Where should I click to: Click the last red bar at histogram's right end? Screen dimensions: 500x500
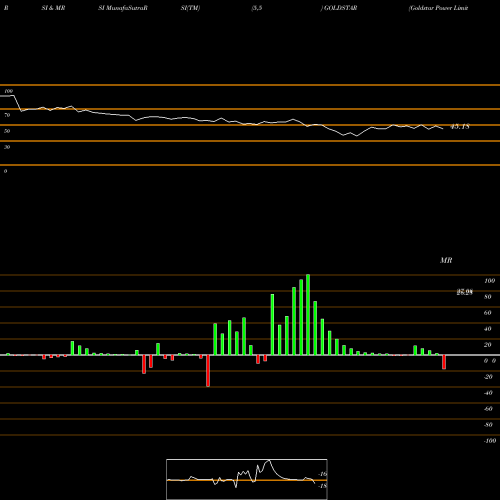[x=444, y=362]
